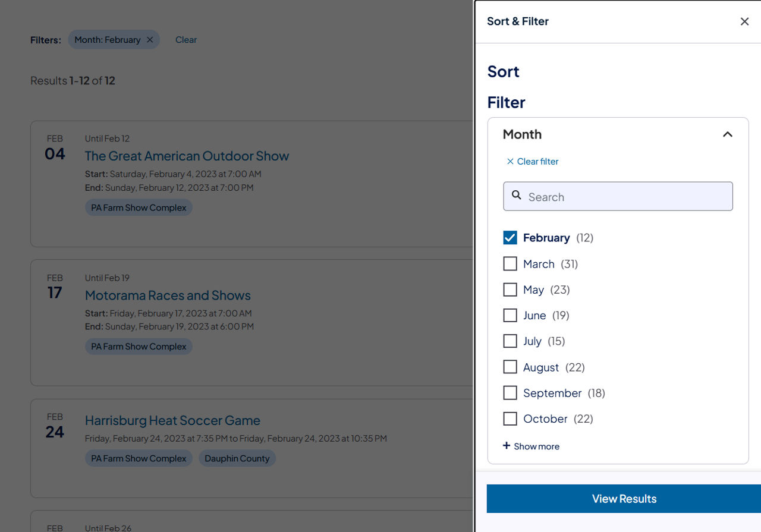The width and height of the screenshot is (761, 532).
Task: Click the FEB 04 date badge
Action: coord(55,148)
